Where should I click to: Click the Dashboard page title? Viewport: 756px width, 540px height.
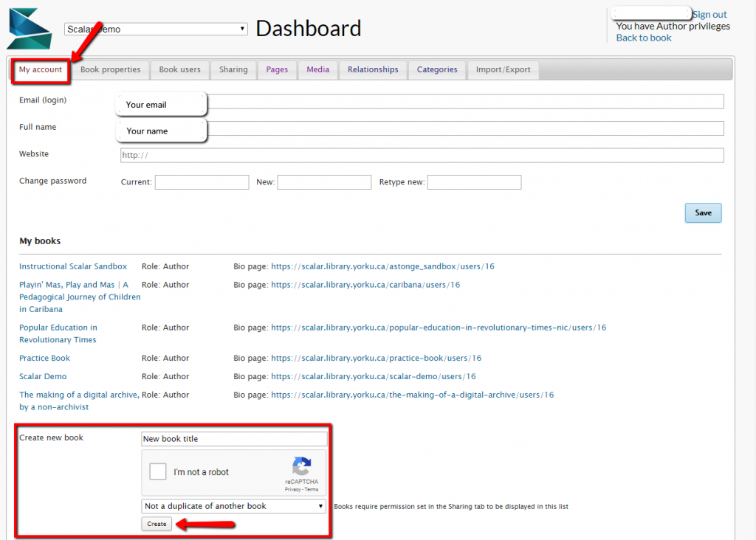click(309, 29)
